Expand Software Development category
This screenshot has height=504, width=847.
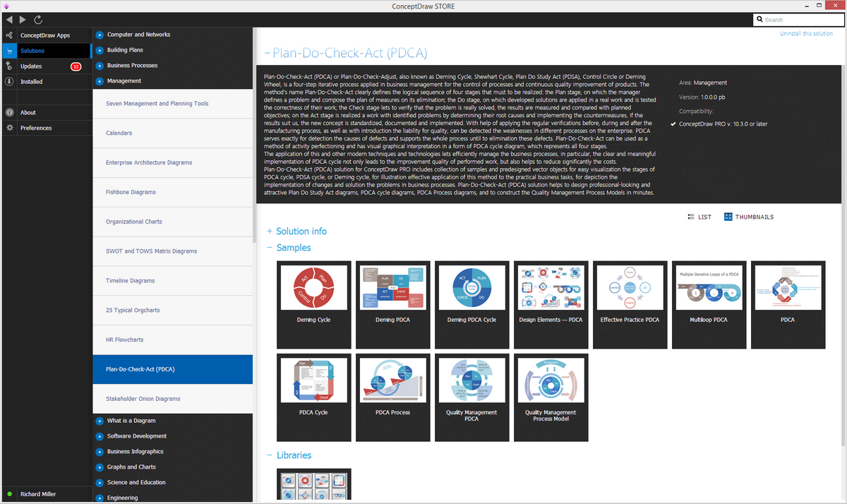pyautogui.click(x=100, y=436)
